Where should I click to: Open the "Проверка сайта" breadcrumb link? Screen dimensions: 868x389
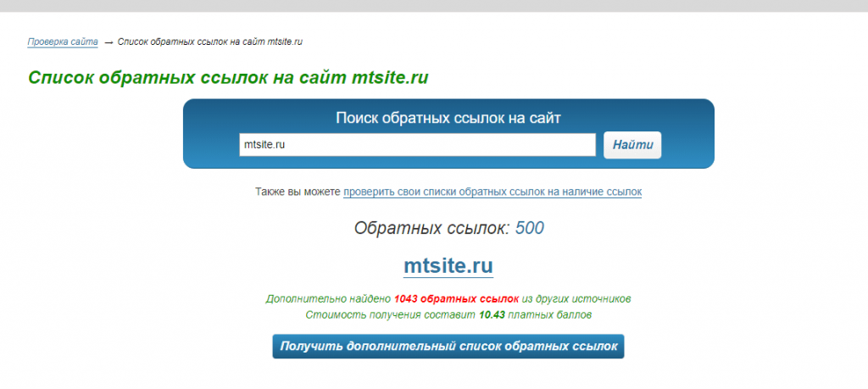(63, 42)
